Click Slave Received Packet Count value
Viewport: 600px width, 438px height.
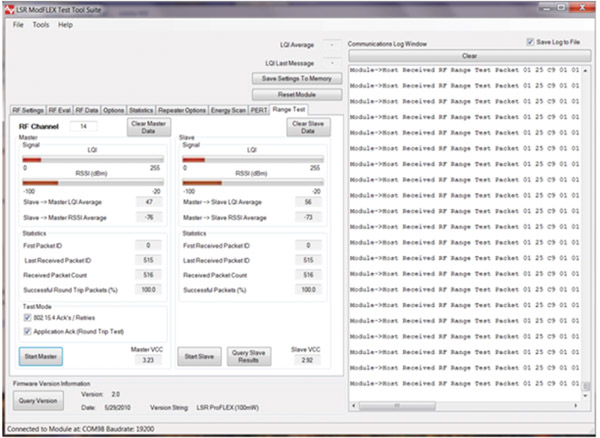(x=308, y=275)
